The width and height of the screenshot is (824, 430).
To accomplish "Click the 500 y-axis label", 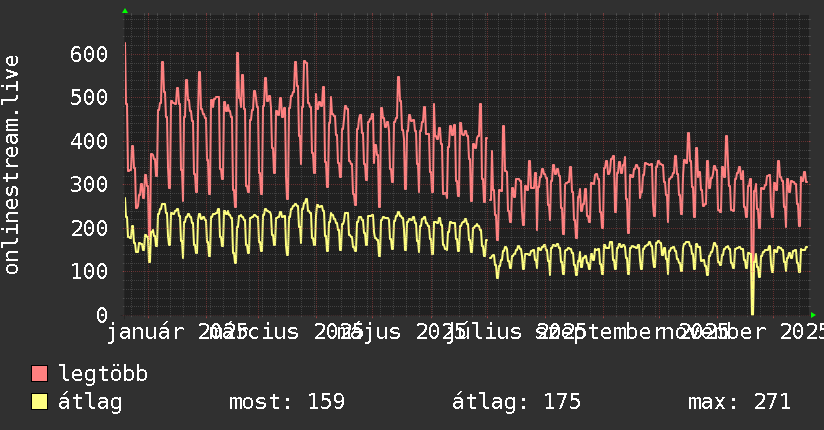I will tap(89, 98).
